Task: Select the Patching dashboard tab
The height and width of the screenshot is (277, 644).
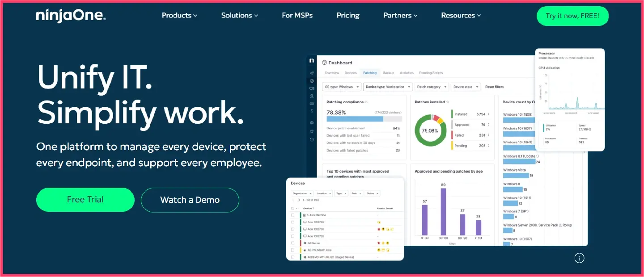Action: [x=370, y=73]
